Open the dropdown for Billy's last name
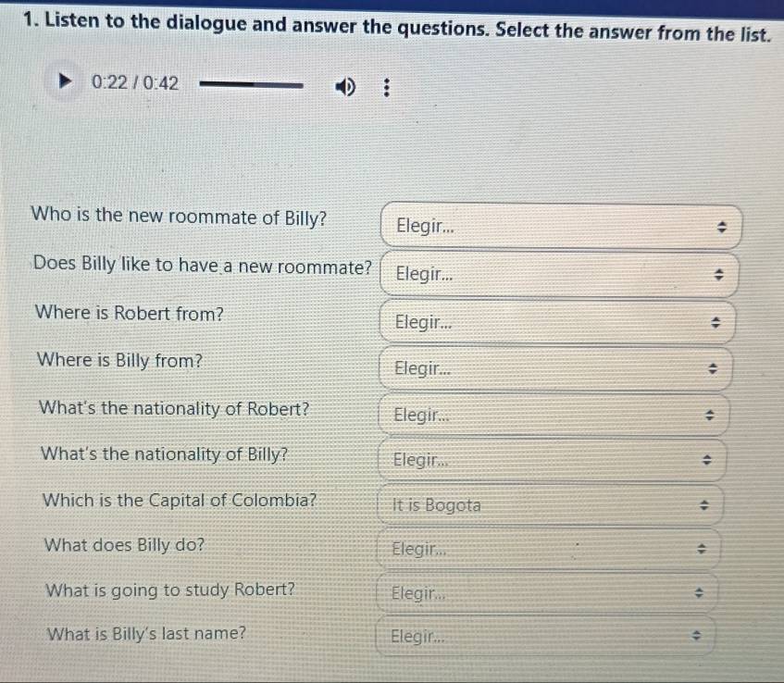Screen dimensions: 784x683 tap(544, 637)
